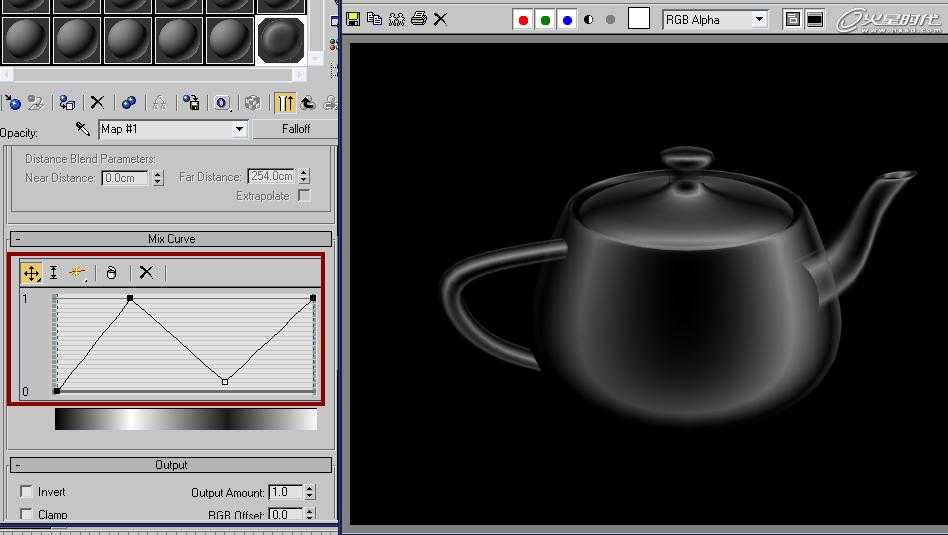Open the Material Effects Channel icon
Image resolution: width=948 pixels, height=535 pixels.
222,103
